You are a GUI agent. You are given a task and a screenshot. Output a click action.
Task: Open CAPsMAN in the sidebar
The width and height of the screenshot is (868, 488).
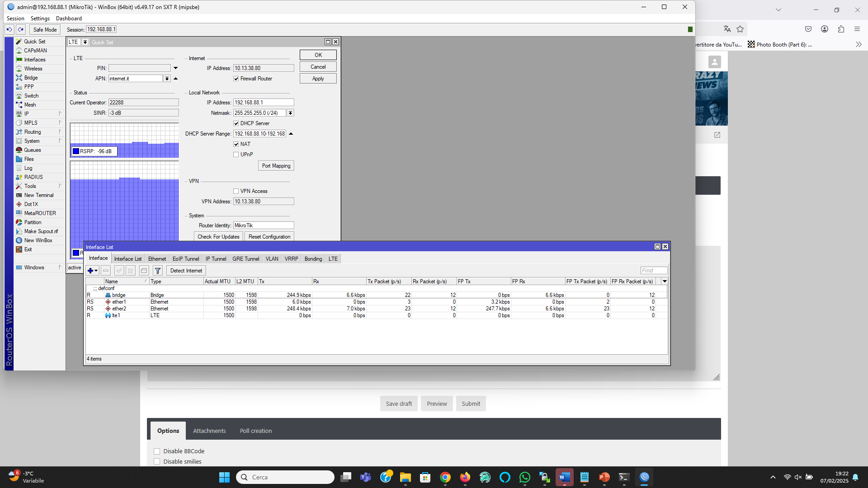(35, 51)
